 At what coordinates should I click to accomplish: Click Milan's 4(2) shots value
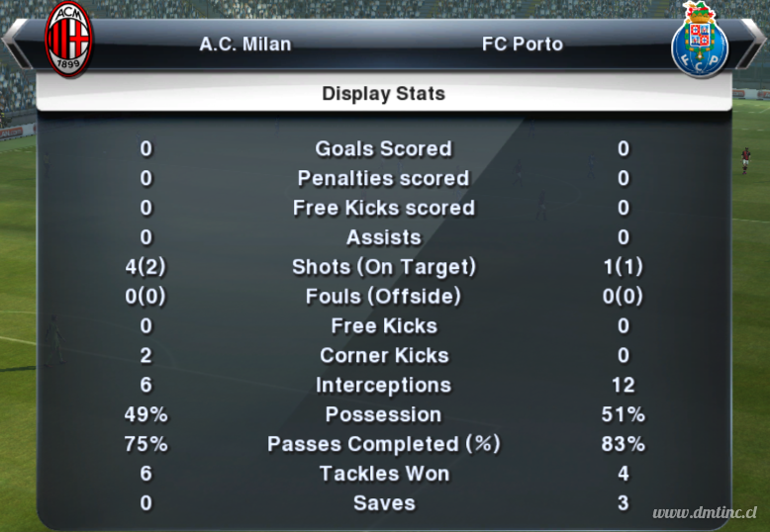145,267
